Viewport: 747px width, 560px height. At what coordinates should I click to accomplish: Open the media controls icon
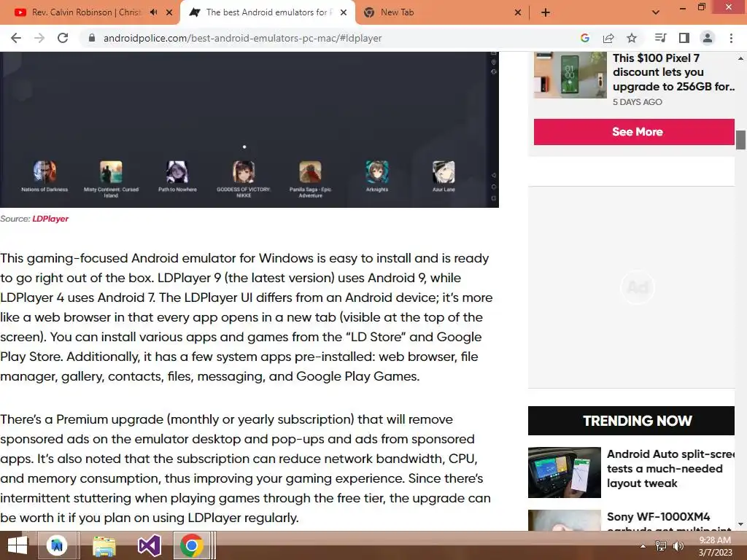660,38
